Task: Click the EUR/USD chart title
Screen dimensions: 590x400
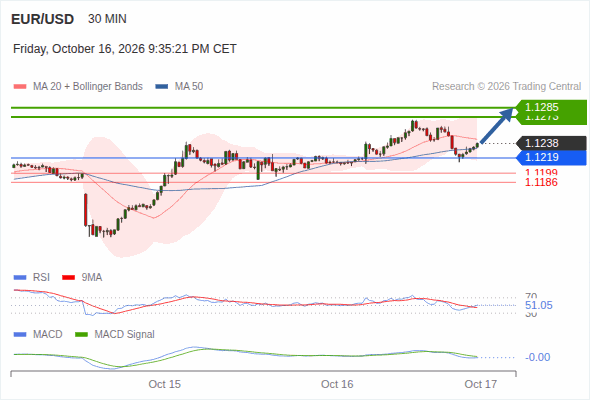Action: (43, 19)
